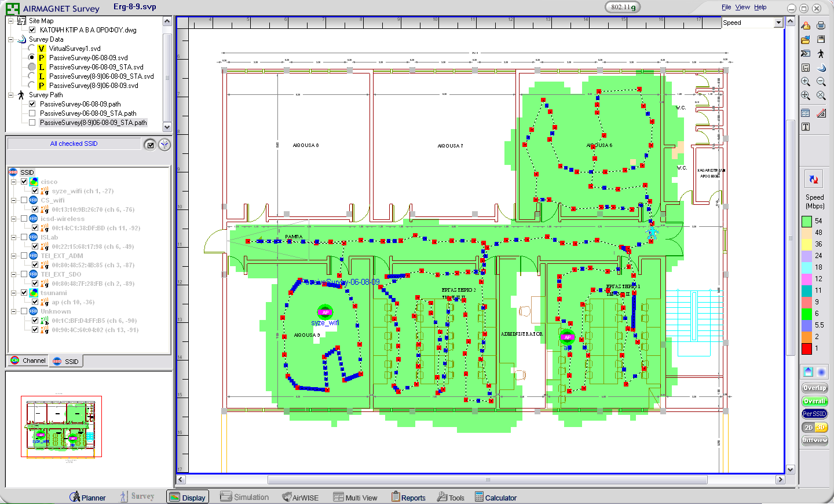This screenshot has width=834, height=504.
Task: Click the Overlap button
Action: coord(814,388)
